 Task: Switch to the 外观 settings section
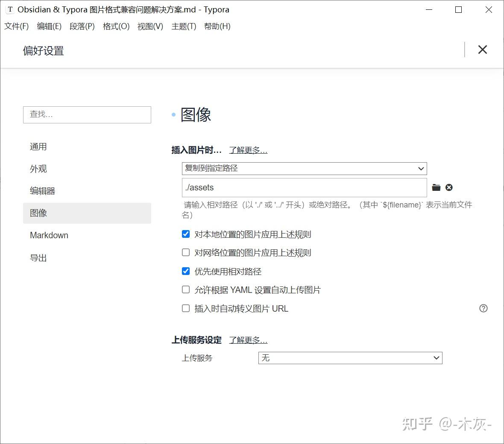[x=38, y=169]
